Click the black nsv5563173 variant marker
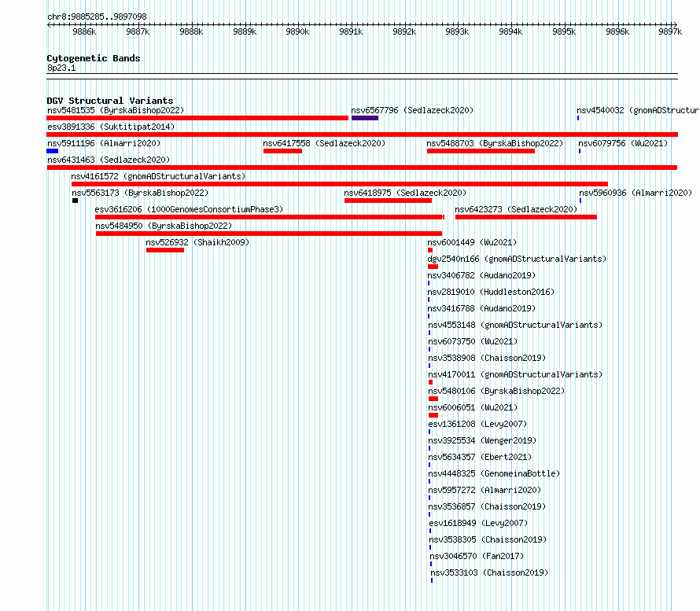This screenshot has width=700, height=611. (75, 201)
